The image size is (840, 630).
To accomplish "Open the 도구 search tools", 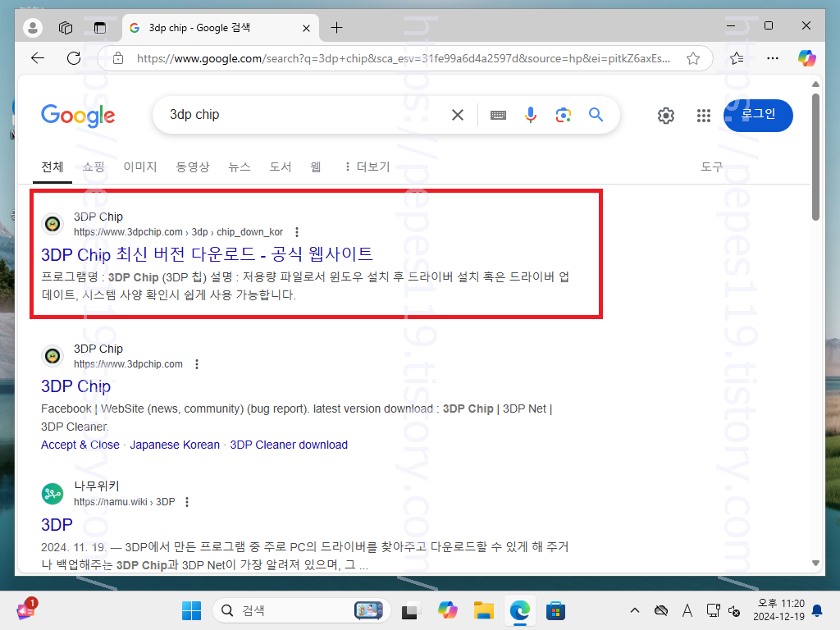I will pos(711,167).
